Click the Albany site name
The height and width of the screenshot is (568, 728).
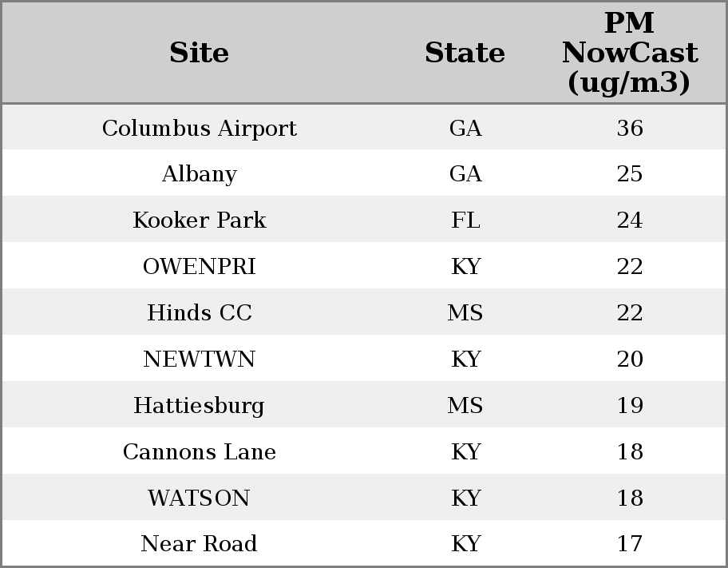point(199,174)
